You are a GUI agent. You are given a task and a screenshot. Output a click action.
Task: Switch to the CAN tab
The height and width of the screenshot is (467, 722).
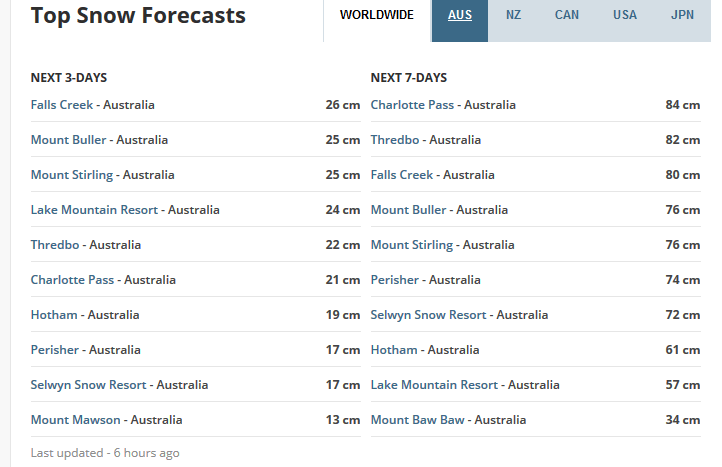tap(568, 15)
